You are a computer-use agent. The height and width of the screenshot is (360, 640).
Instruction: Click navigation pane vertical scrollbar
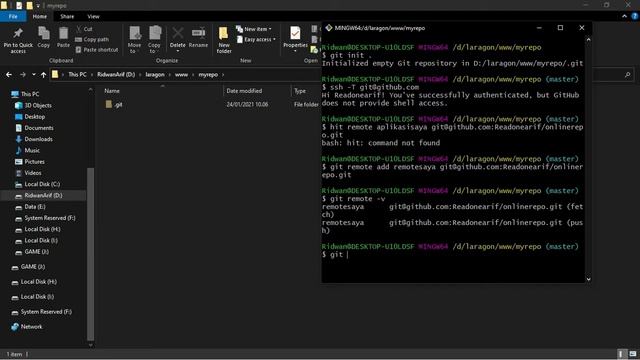[x=91, y=254]
